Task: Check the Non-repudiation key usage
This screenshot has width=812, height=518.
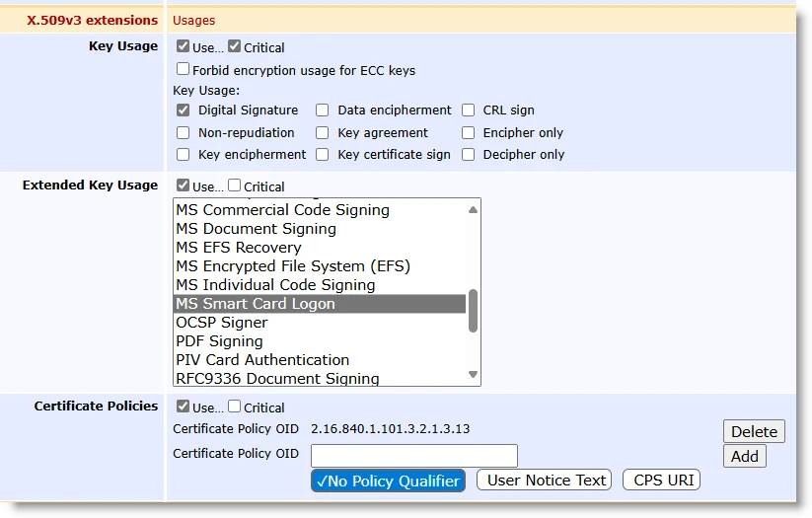Action: [x=183, y=132]
